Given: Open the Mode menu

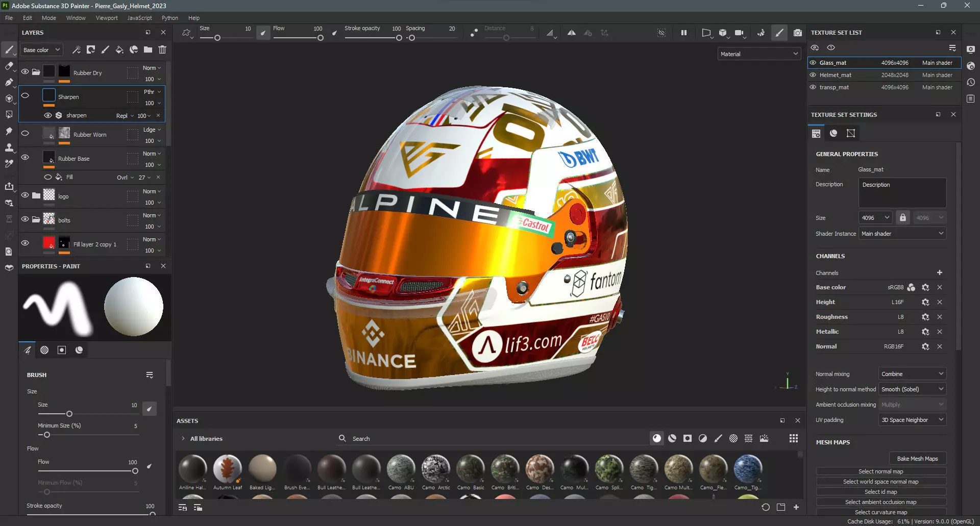Looking at the screenshot, I should tap(49, 18).
